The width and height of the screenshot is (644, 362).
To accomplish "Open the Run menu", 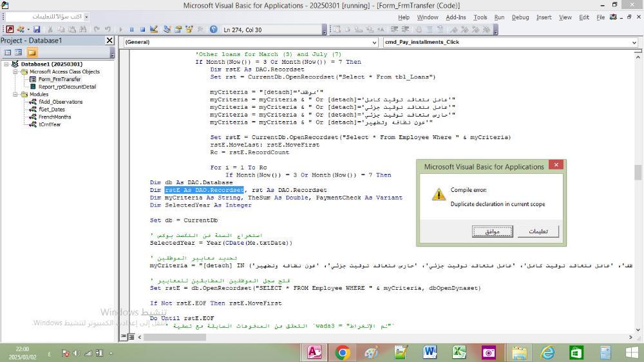I will coord(499,17).
